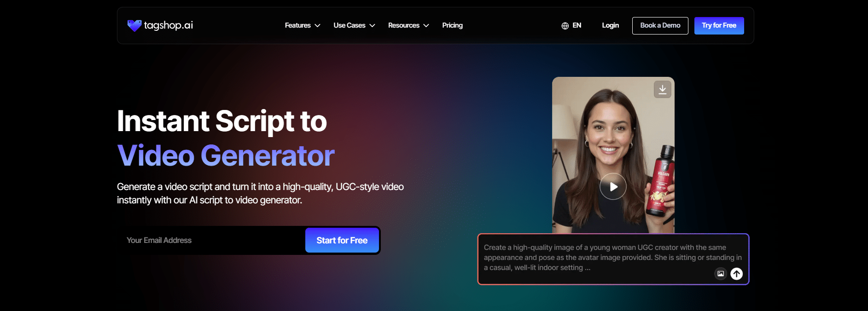Switch language via EN label
This screenshot has width=868, height=311.
click(577, 25)
